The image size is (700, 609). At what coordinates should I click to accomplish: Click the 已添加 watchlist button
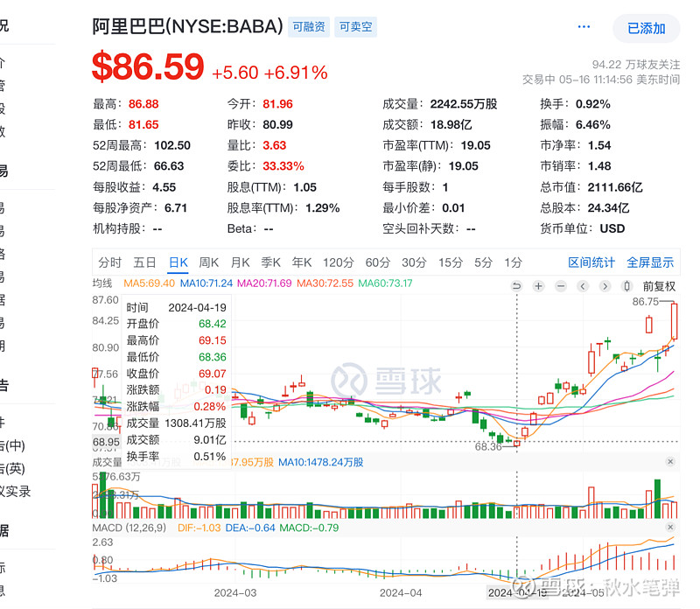click(646, 28)
